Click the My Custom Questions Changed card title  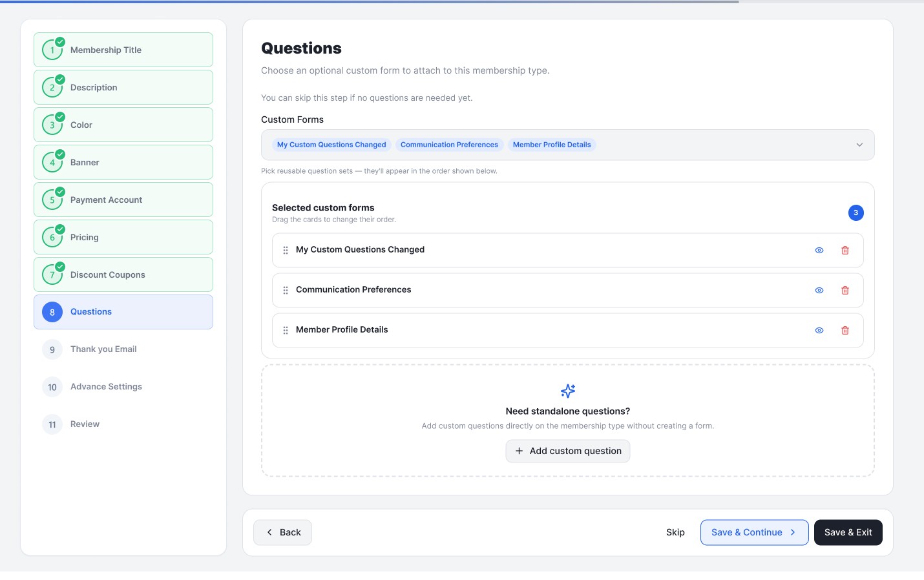click(360, 249)
